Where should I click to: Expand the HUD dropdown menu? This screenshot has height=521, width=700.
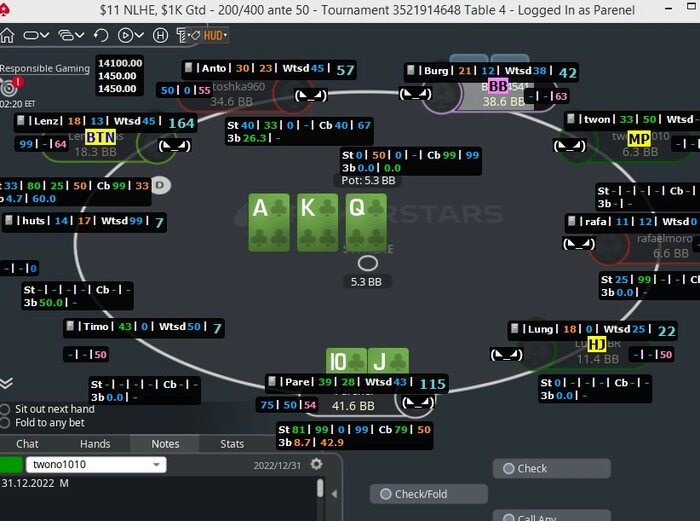tap(215, 35)
